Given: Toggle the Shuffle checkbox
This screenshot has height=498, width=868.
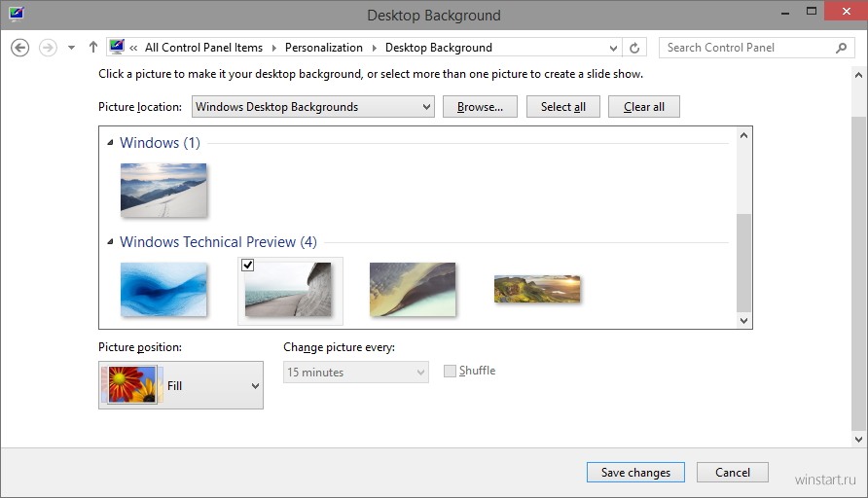Looking at the screenshot, I should pos(450,371).
